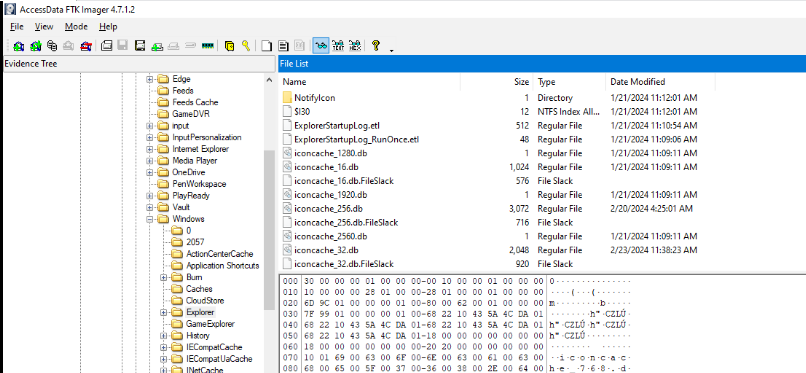Screen dimensions: 806x373
Task: Collapse the Windows folder node
Action: 150,219
